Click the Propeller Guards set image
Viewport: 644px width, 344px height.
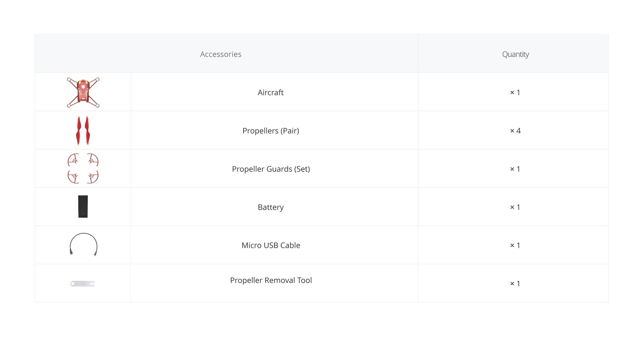[x=83, y=169]
